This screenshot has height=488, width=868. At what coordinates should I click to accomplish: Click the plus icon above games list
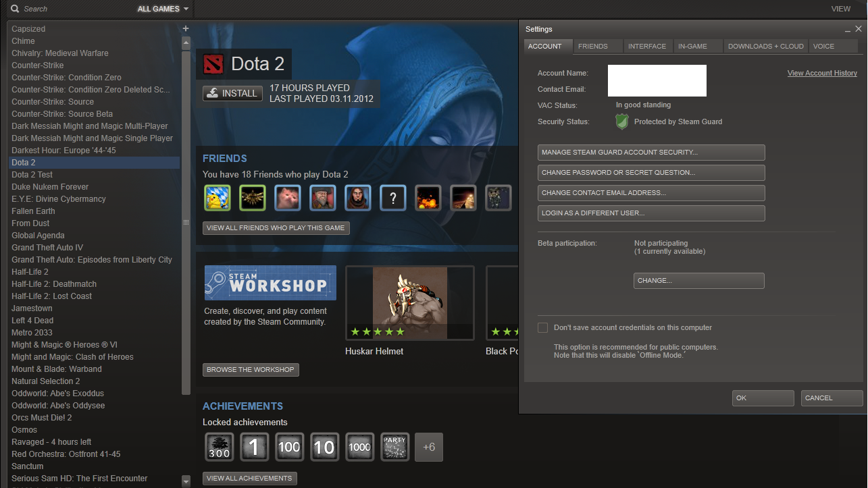coord(186,28)
